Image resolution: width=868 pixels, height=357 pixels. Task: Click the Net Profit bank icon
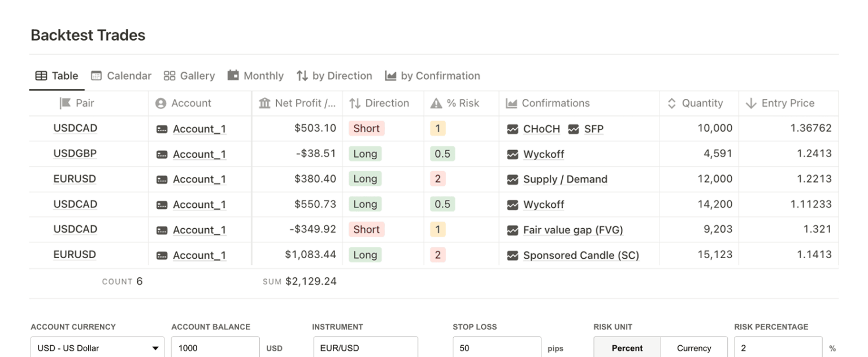pyautogui.click(x=264, y=103)
